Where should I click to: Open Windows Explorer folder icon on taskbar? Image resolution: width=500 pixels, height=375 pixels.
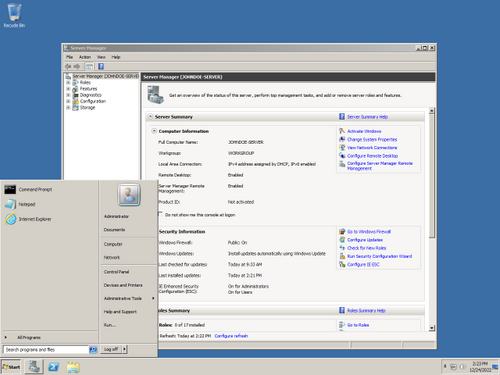(73, 367)
